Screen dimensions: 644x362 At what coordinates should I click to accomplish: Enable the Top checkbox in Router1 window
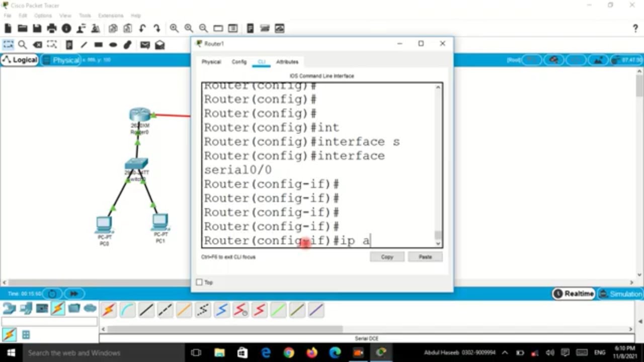point(199,283)
